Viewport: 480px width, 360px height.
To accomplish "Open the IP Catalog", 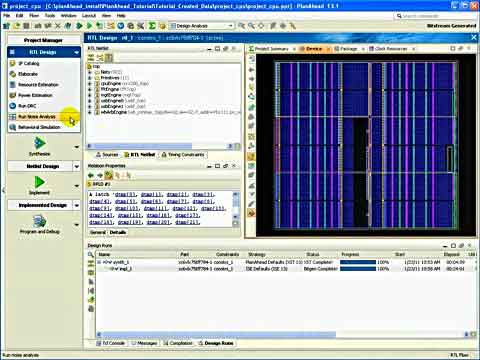I will click(x=28, y=63).
